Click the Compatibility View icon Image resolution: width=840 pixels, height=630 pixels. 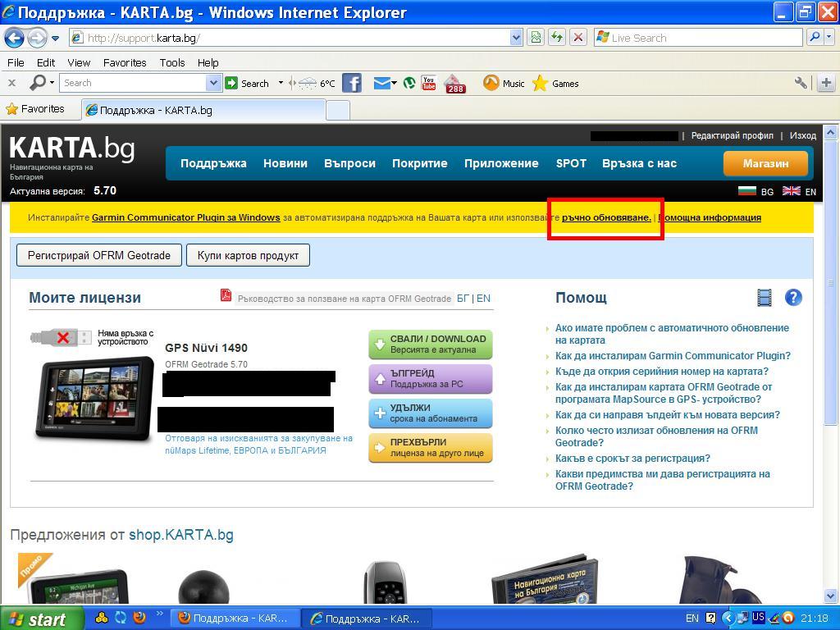[x=536, y=38]
